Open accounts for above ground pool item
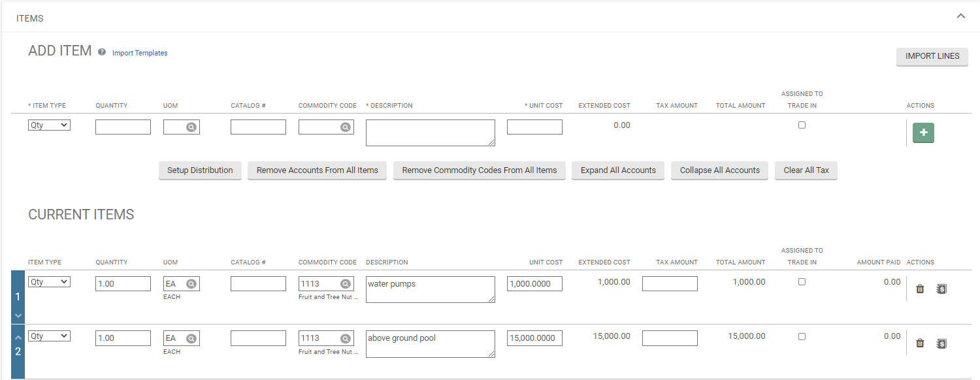Image resolution: width=980 pixels, height=380 pixels. coord(941,343)
